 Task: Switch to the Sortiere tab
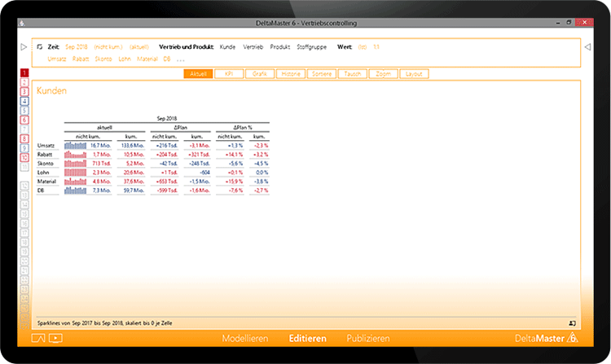click(322, 73)
